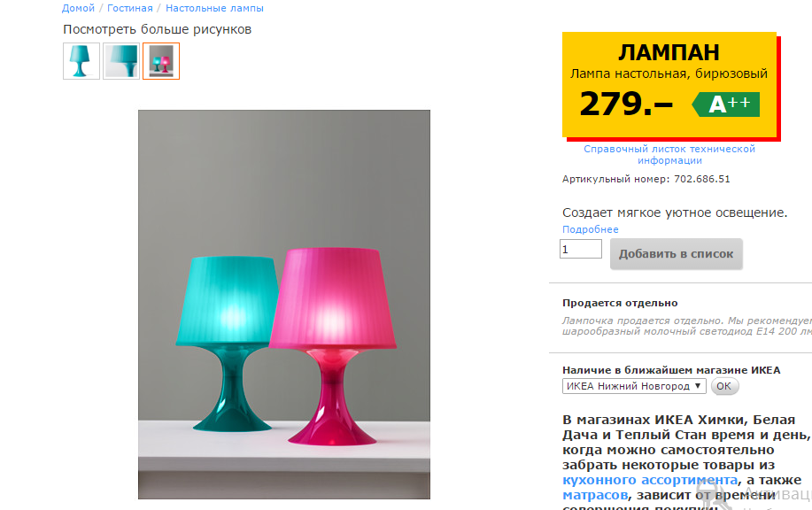The image size is (812, 510).
Task: Open the ИКЕА Нижний Новгород store dropdown
Action: click(634, 386)
